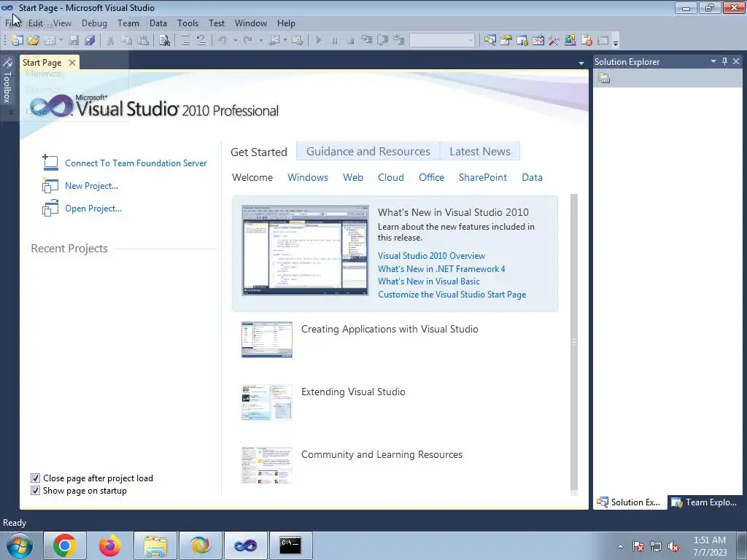The width and height of the screenshot is (747, 560).
Task: Click the volume speaker tray icon
Action: point(673,546)
